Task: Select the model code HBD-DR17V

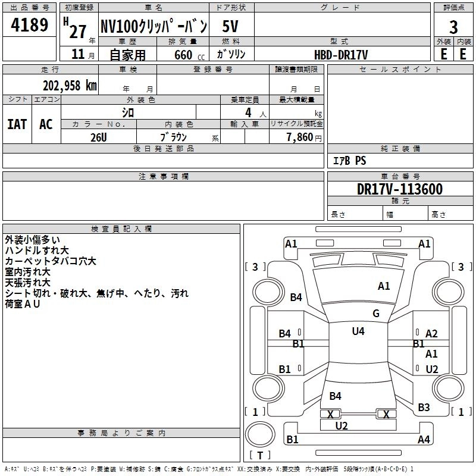Action: tap(341, 54)
